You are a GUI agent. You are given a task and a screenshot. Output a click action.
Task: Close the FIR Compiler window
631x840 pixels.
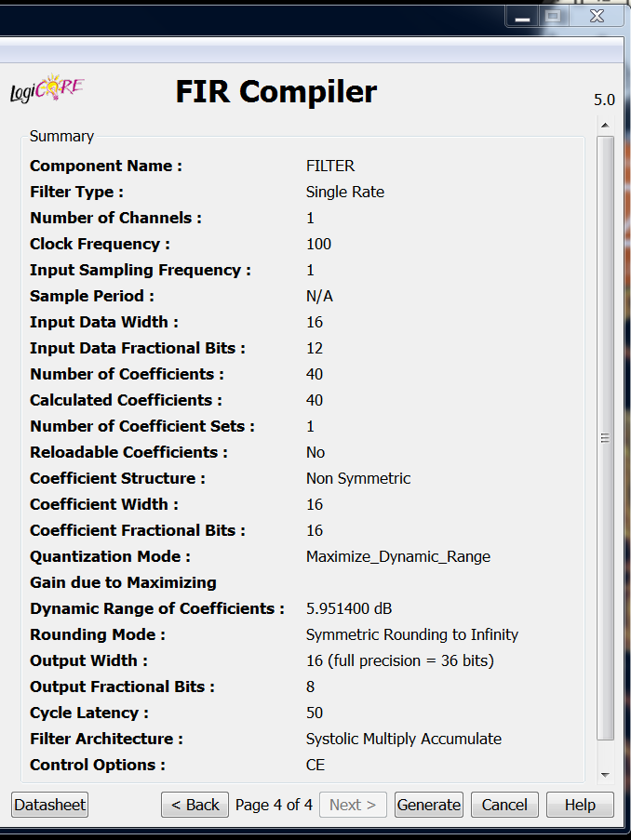pyautogui.click(x=597, y=17)
